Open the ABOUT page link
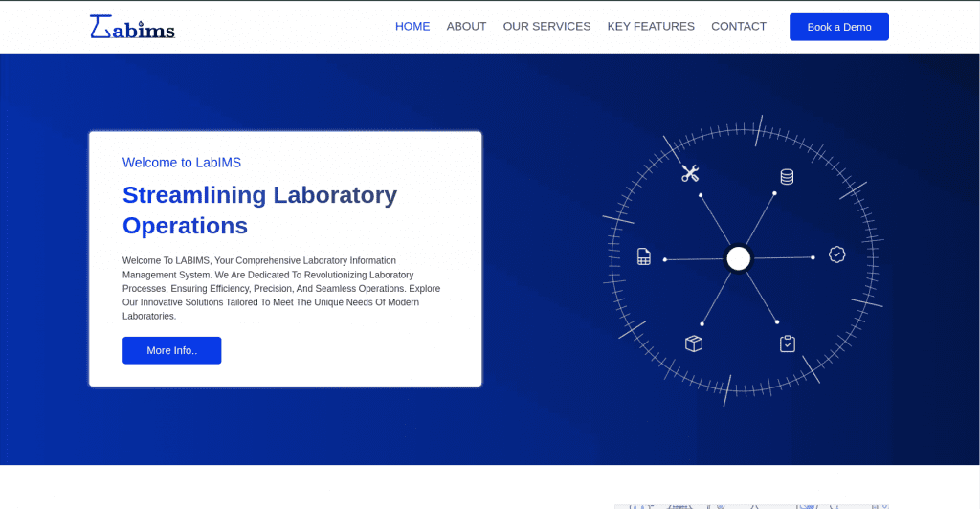980x509 pixels. coord(466,27)
